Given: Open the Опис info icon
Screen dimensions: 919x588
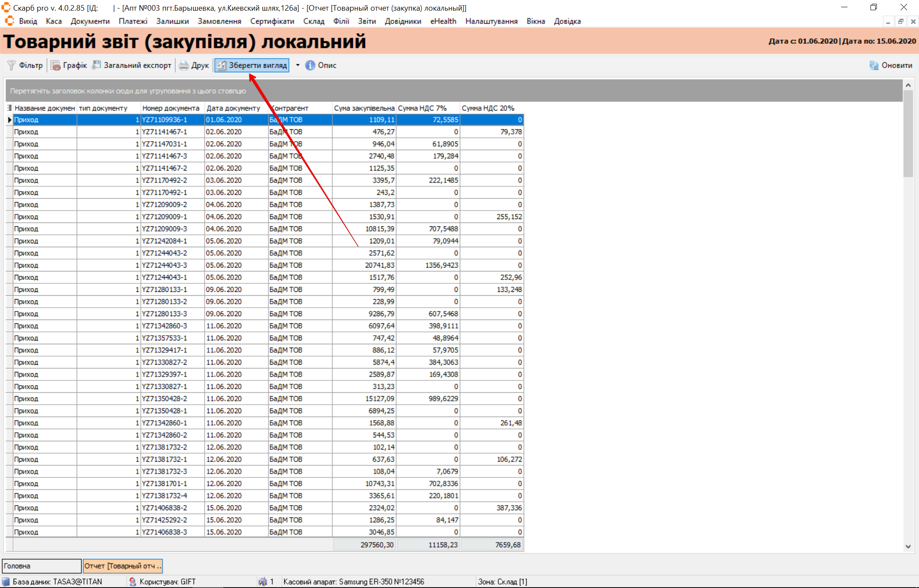Looking at the screenshot, I should tap(310, 65).
